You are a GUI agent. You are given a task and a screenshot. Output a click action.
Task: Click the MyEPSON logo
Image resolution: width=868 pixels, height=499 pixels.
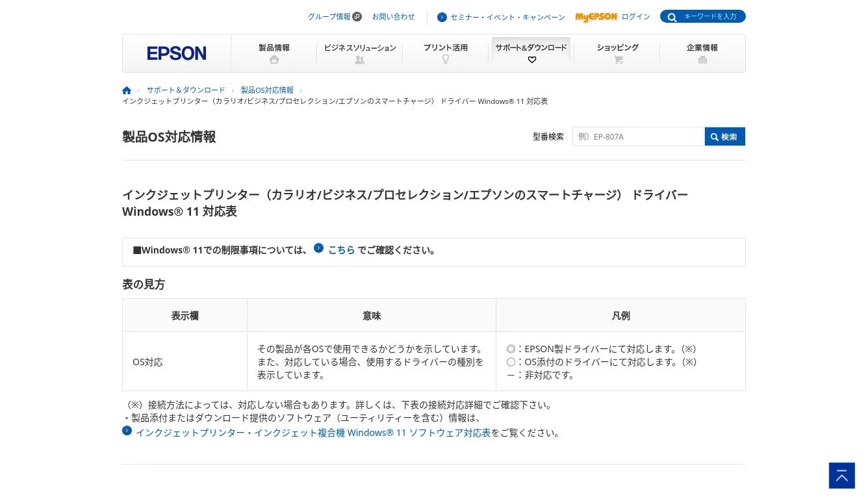(596, 17)
